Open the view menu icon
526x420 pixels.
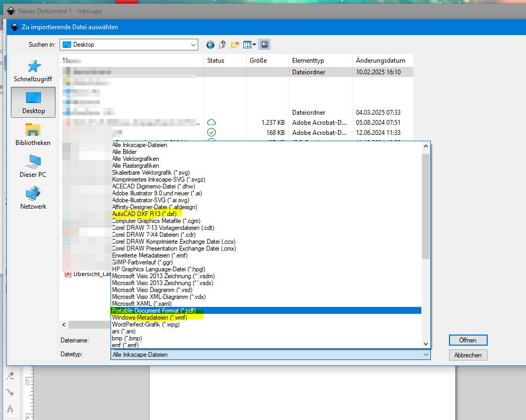pyautogui.click(x=247, y=45)
